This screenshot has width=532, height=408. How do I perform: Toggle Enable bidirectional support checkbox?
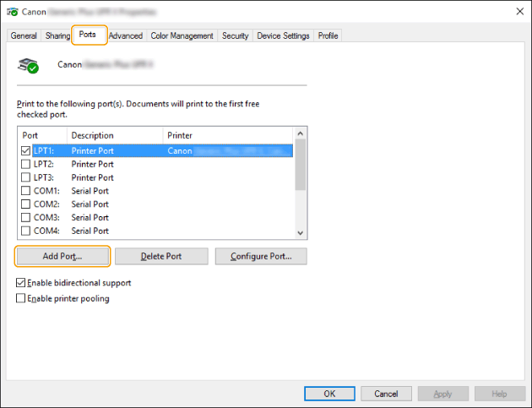[x=21, y=283]
